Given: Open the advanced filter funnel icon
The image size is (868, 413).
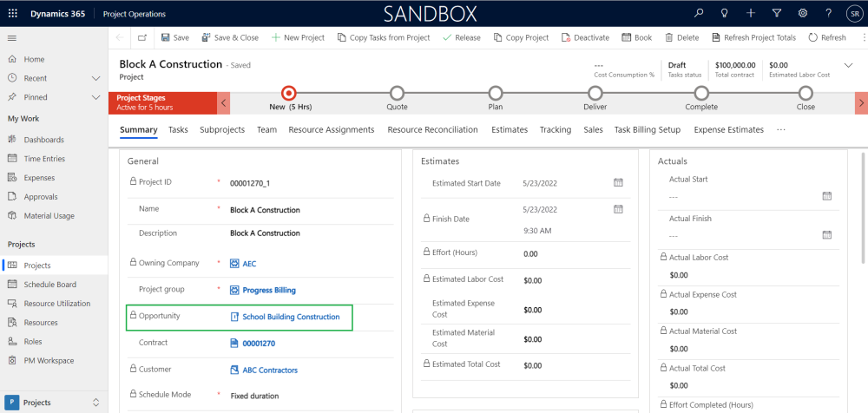Looking at the screenshot, I should click(777, 14).
